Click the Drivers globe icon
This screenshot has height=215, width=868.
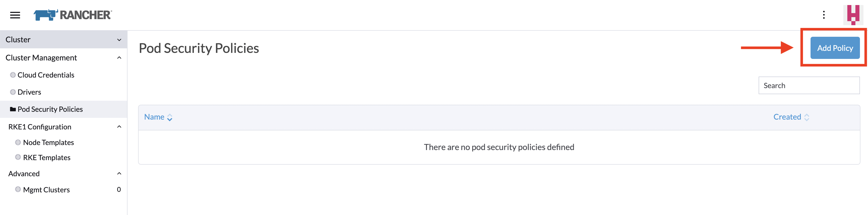coord(13,92)
